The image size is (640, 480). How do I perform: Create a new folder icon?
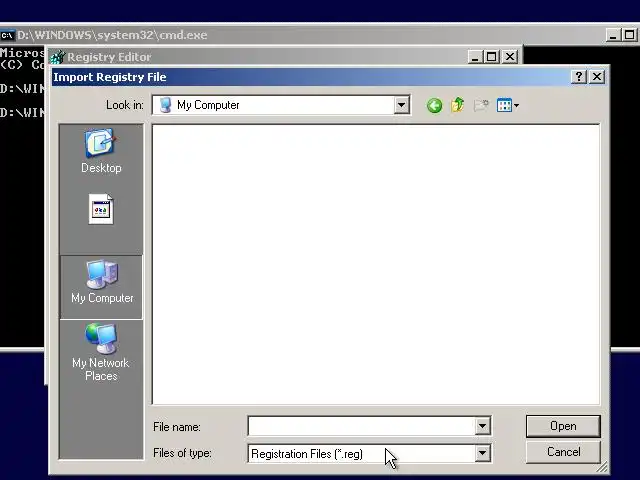click(x=481, y=105)
